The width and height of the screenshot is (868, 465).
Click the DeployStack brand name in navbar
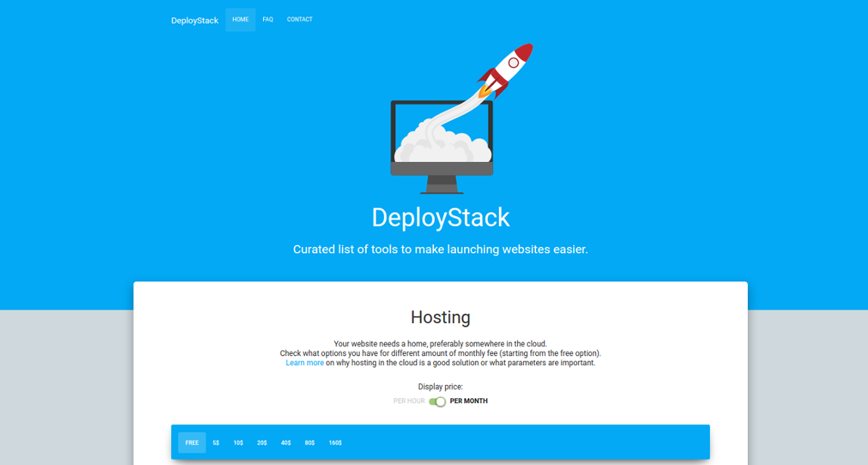tap(194, 20)
